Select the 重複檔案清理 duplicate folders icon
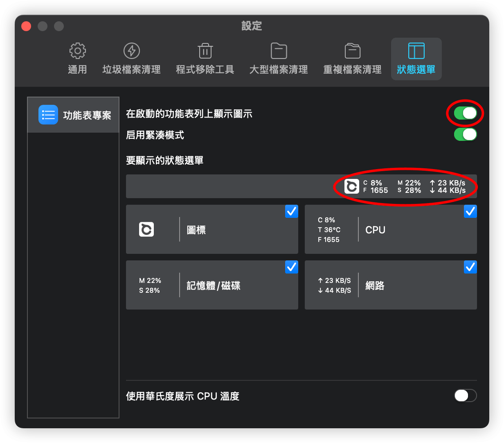Image resolution: width=504 pixels, height=443 pixels. pos(352,51)
